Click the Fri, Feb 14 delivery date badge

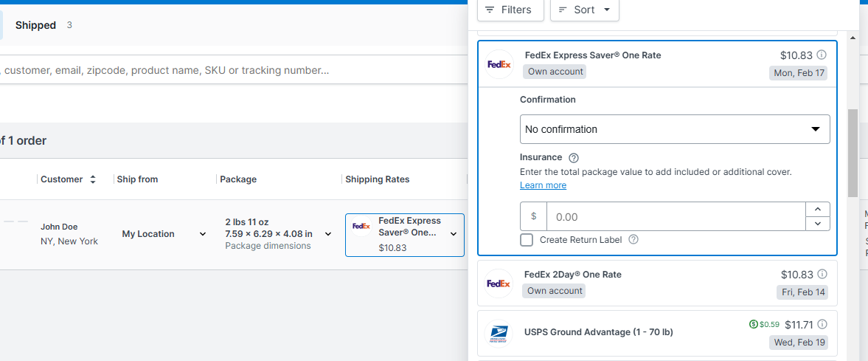tap(802, 292)
